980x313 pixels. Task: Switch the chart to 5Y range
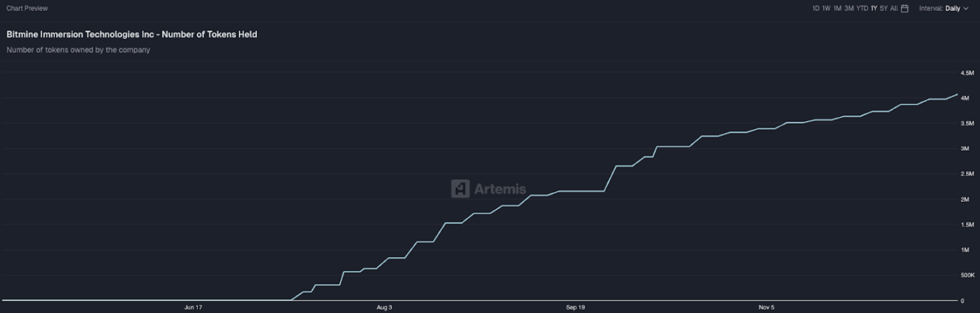coord(884,8)
